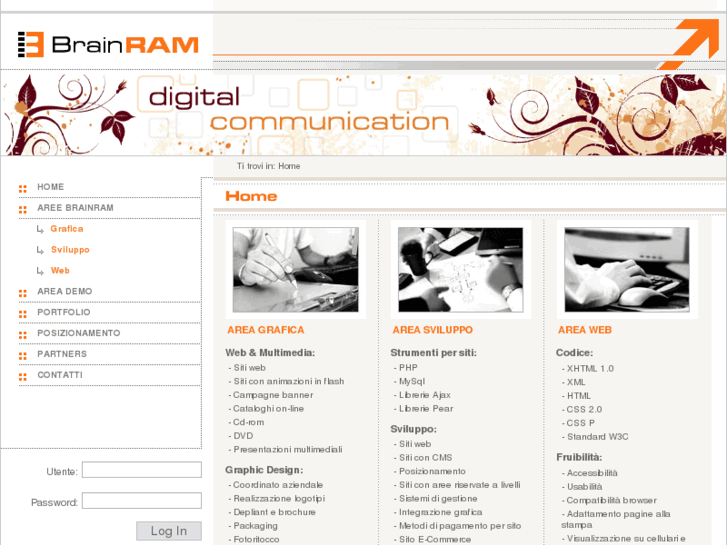Open the PARTNERS menu item
The width and height of the screenshot is (727, 545).
pos(62,354)
